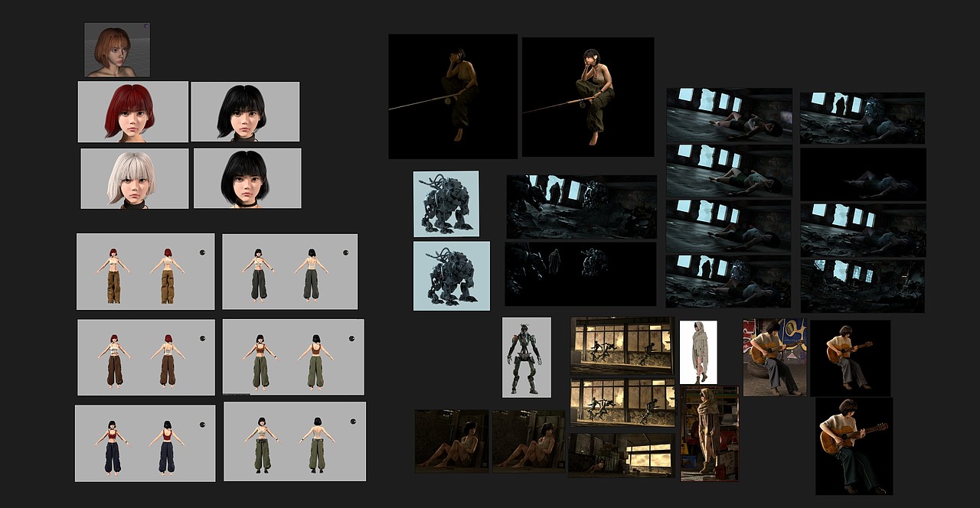Viewport: 980px width, 508px height.
Task: Select the red-haired girl head portrait
Action: click(132, 112)
